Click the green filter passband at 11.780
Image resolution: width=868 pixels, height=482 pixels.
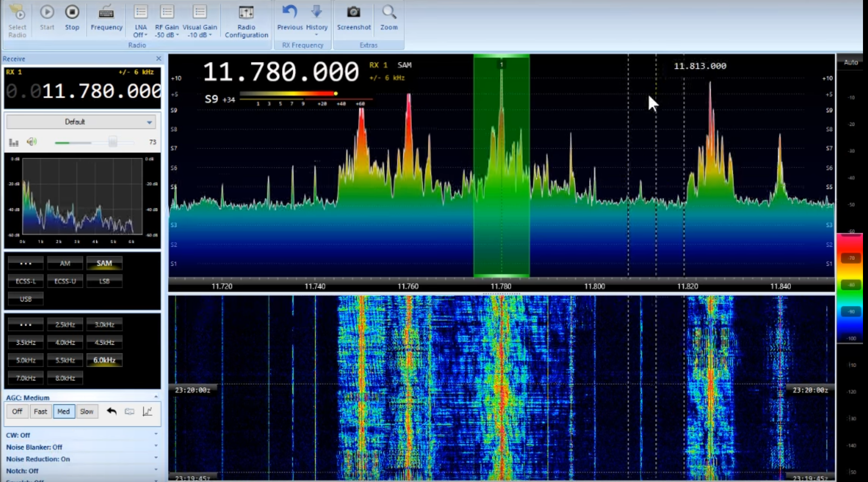tap(501, 166)
